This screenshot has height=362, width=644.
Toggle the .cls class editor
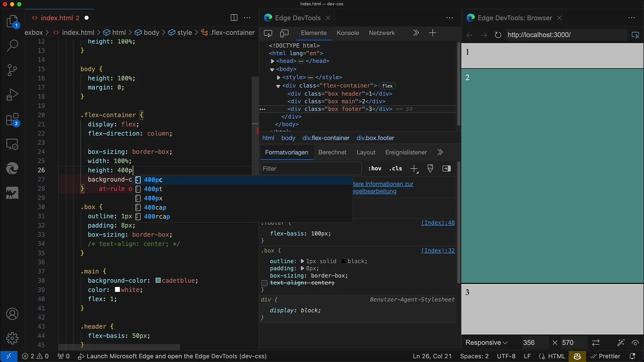point(395,169)
